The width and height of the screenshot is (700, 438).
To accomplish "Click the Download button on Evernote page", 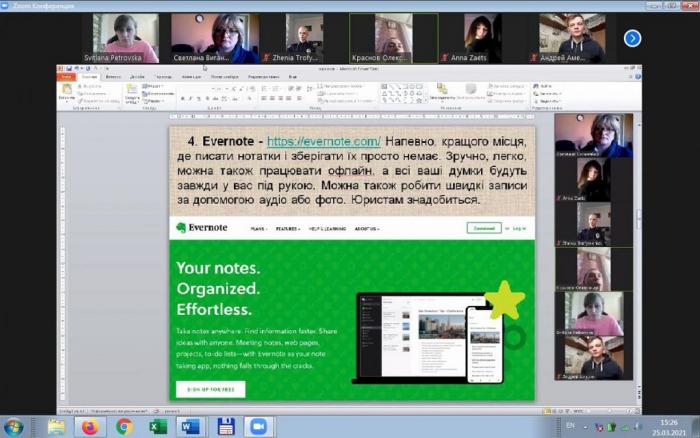I will coord(483,228).
